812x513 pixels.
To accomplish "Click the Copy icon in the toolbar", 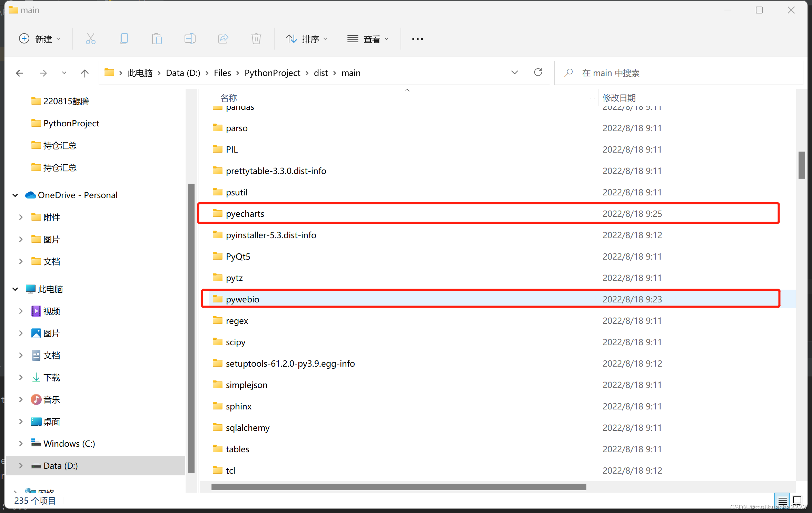I will (x=124, y=39).
